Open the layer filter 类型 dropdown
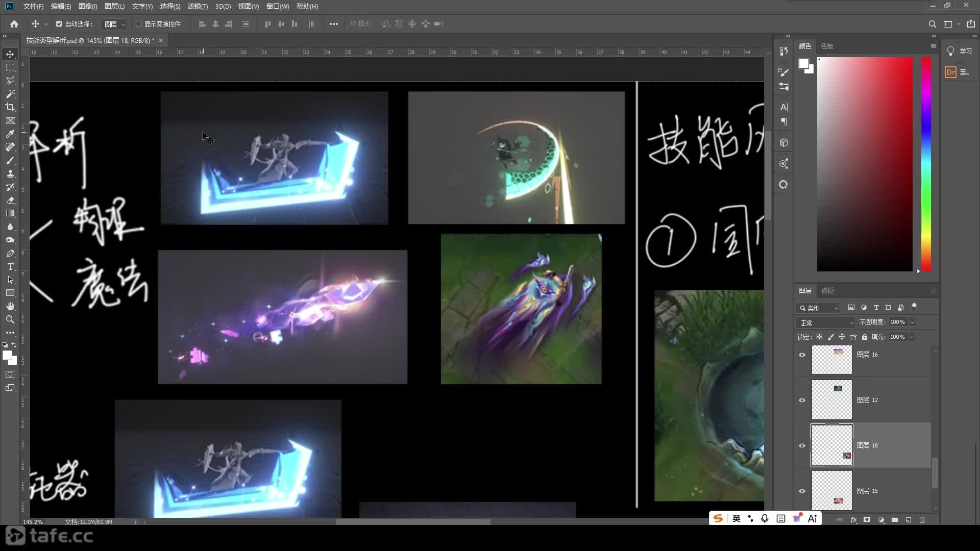This screenshot has width=980, height=551. pyautogui.click(x=818, y=308)
